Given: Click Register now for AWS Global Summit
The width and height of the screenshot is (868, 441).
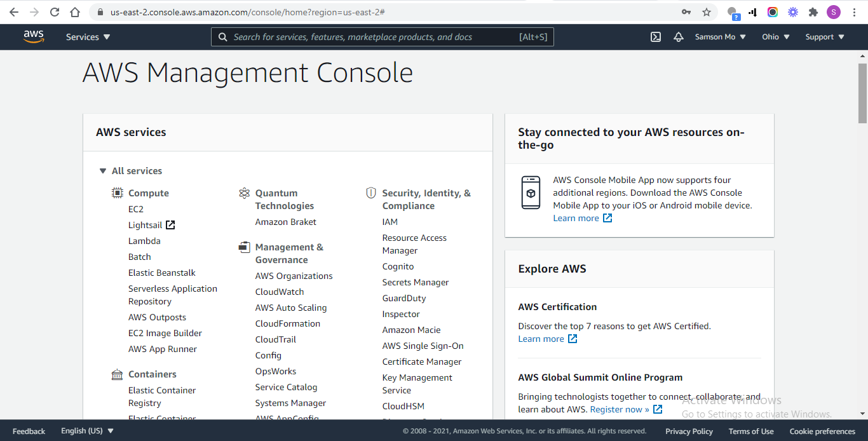Looking at the screenshot, I should [x=621, y=409].
